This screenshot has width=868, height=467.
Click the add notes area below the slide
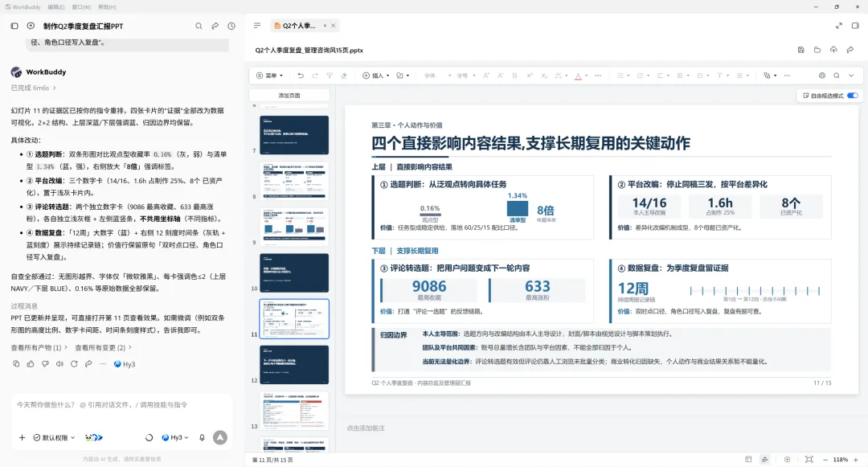click(366, 428)
